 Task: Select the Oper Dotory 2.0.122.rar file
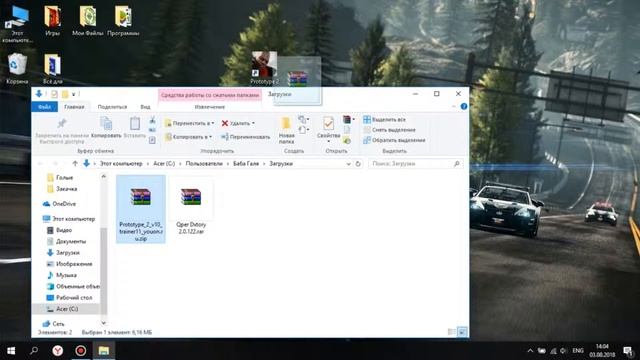click(x=191, y=207)
